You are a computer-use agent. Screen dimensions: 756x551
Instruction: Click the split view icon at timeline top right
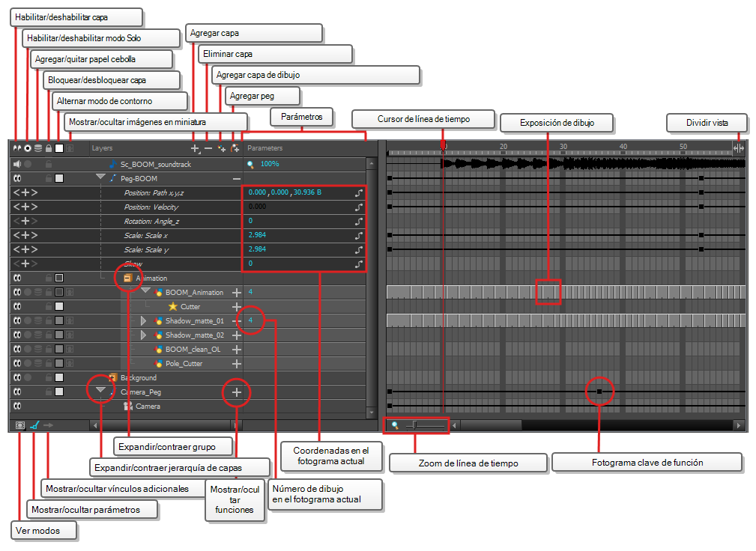click(x=738, y=148)
